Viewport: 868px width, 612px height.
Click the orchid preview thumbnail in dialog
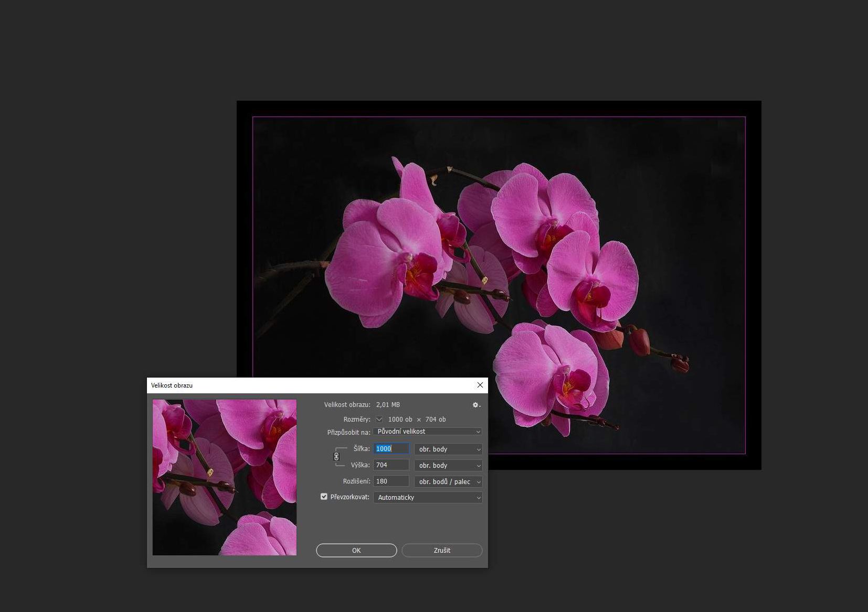(x=225, y=477)
